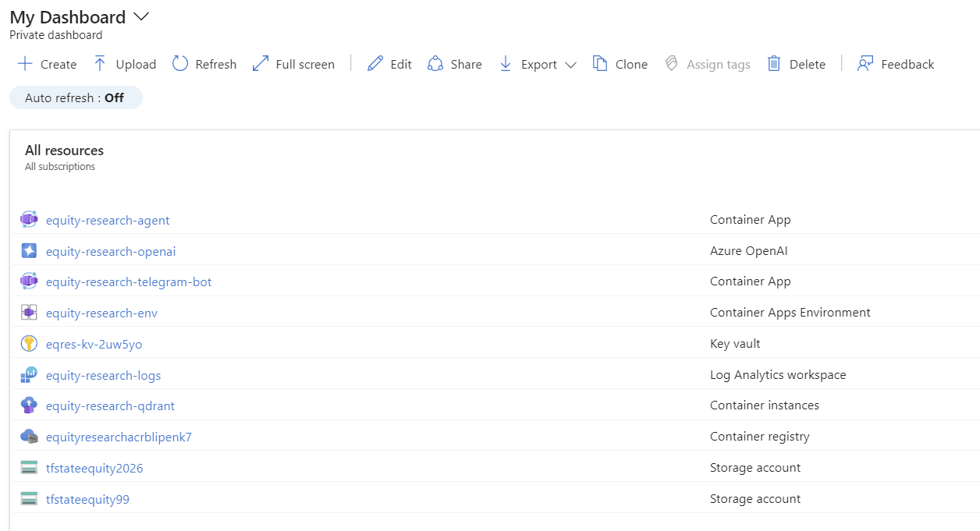Click the All subscriptions subtitle
This screenshot has height=531, width=980.
point(60,167)
